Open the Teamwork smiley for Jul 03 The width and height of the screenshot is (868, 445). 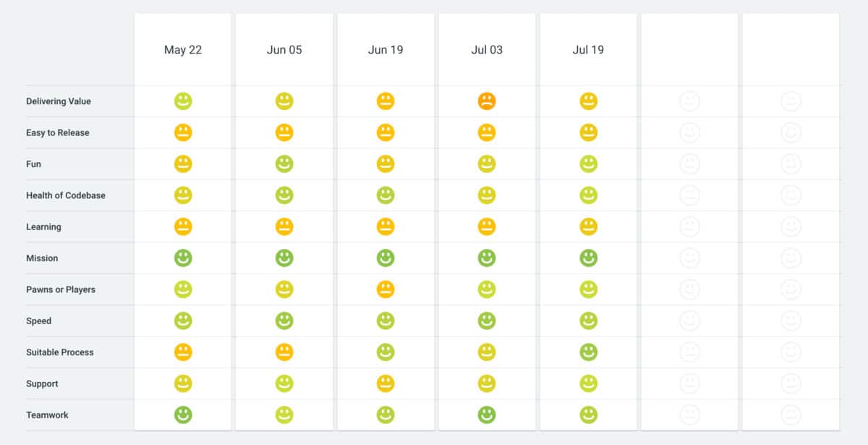point(487,415)
